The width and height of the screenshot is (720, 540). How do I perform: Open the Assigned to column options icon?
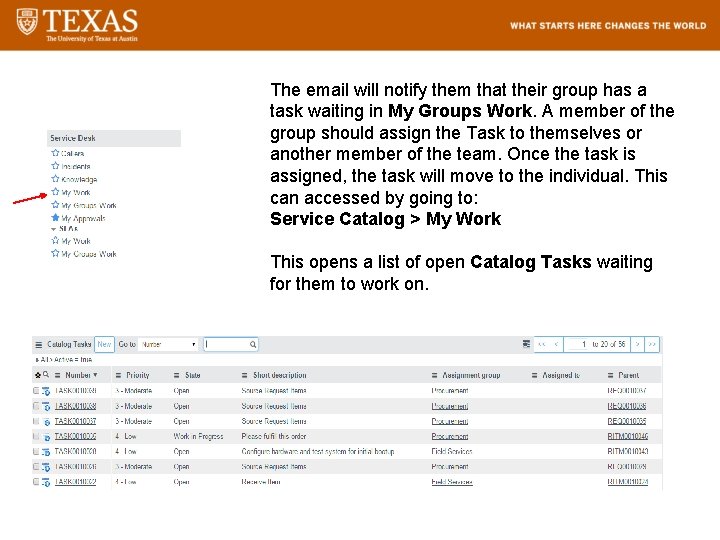point(534,375)
